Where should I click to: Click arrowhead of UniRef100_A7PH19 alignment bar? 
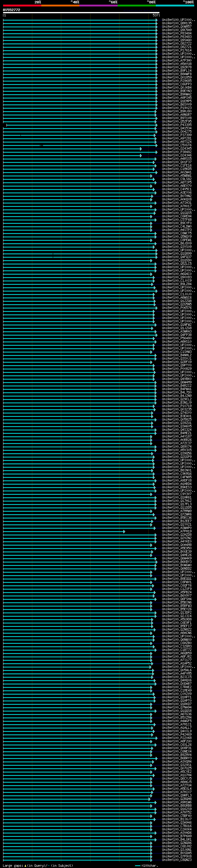pyautogui.click(x=124, y=531)
